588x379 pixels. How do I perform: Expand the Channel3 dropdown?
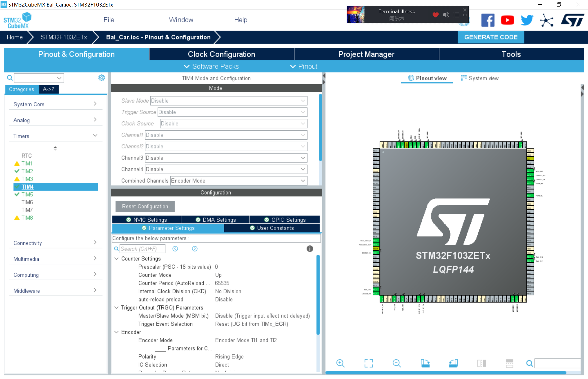[x=302, y=158]
